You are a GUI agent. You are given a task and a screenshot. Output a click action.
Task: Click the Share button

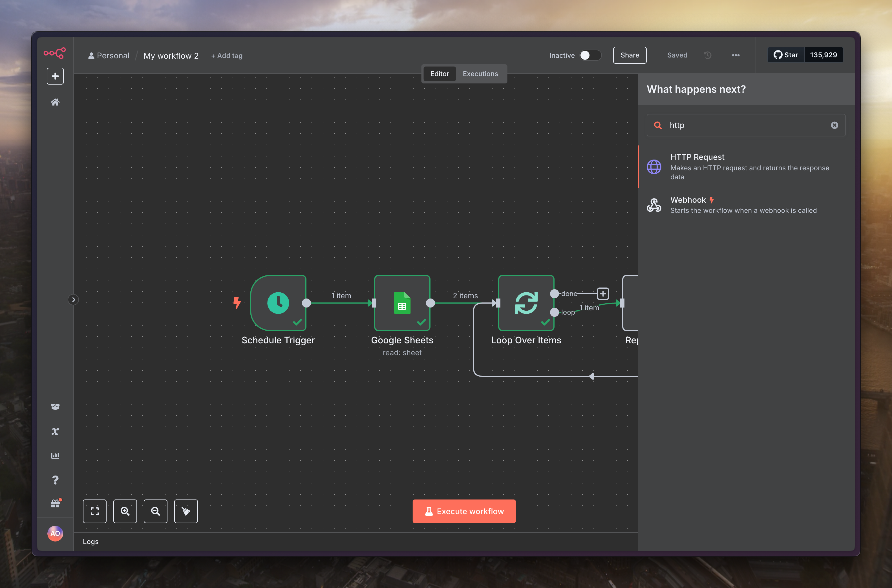tap(630, 55)
